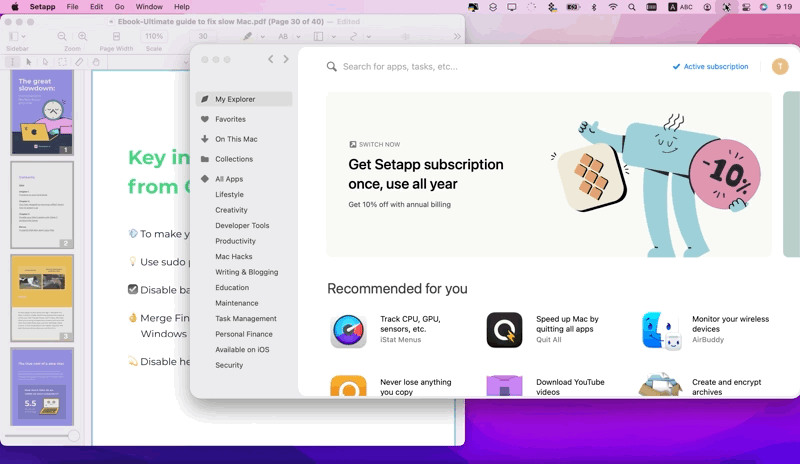
Task: Open the AirBuddy app icon
Action: [661, 330]
